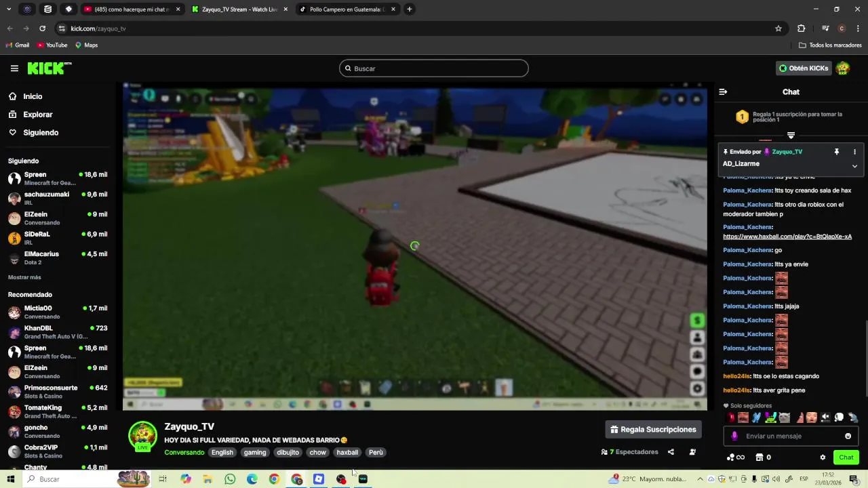
Task: Click the 7 Espectadores viewer count
Action: point(630,452)
